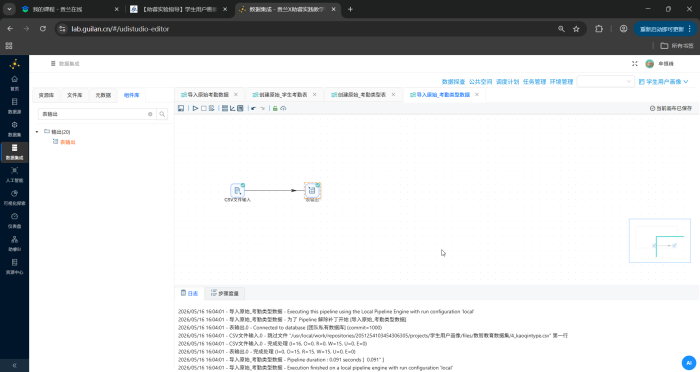Stop the pipeline with the square icon
Viewport: 700px width, 372px height.
204,109
